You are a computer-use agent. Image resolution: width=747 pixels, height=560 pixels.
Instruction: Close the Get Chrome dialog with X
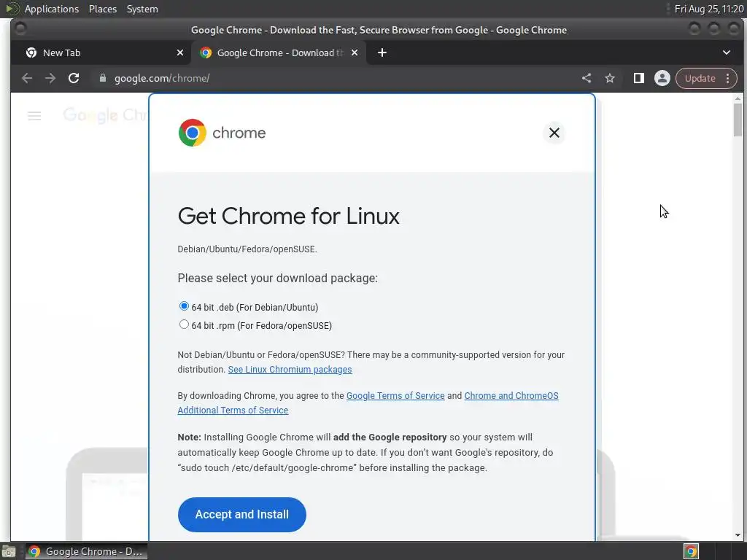tap(554, 133)
